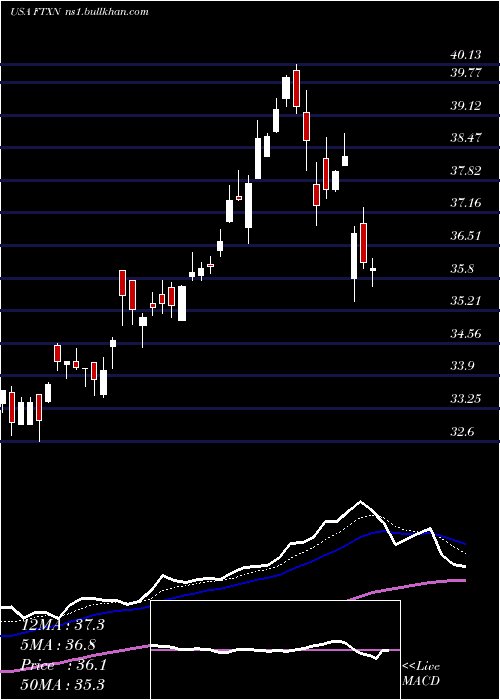Click the <<Live MACD label

(x=421, y=673)
